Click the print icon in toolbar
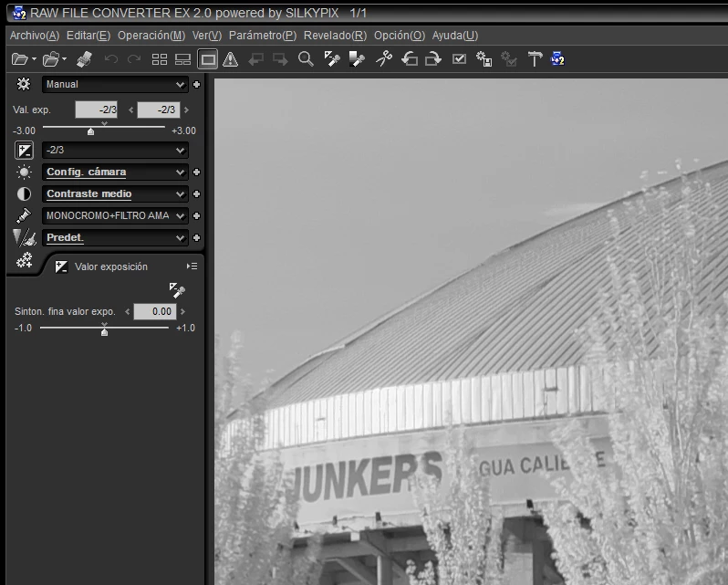Image resolution: width=728 pixels, height=585 pixels. pos(84,59)
